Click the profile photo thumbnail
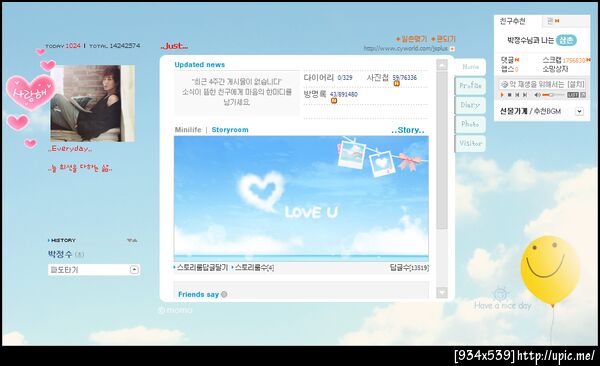This screenshot has height=366, width=600. click(93, 103)
